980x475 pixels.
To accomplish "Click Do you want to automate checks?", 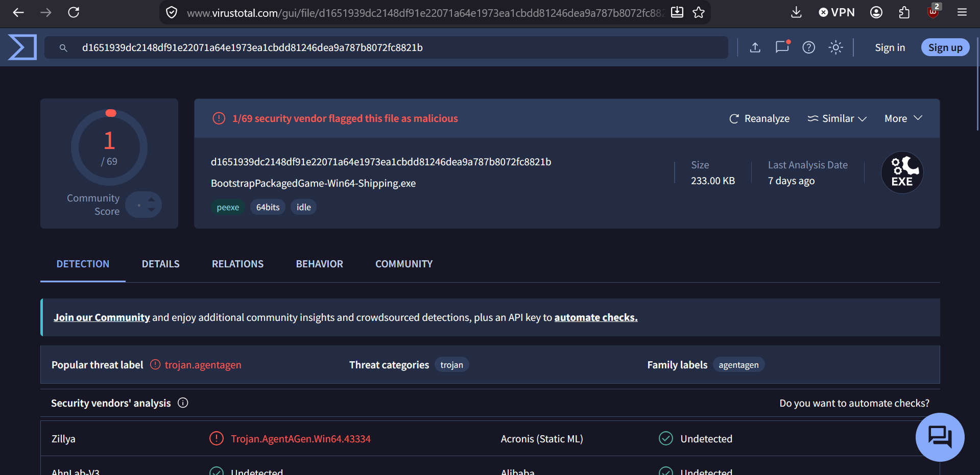I will (854, 403).
